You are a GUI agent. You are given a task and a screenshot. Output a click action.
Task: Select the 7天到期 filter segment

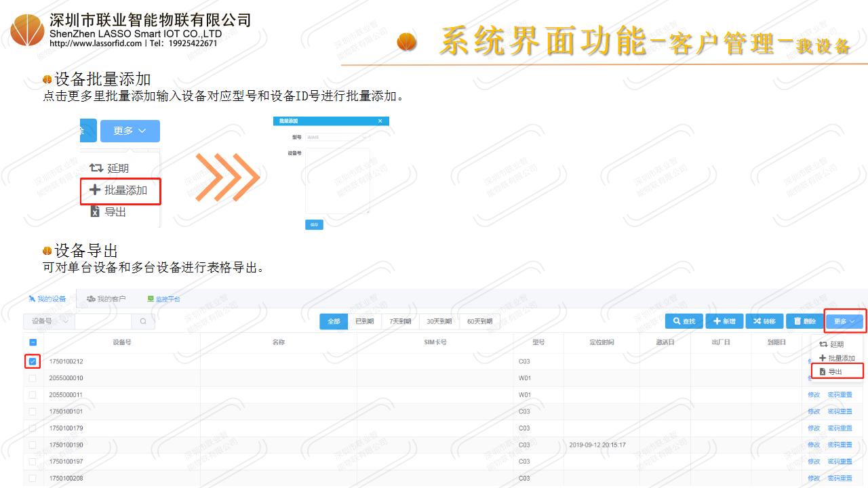coord(400,321)
